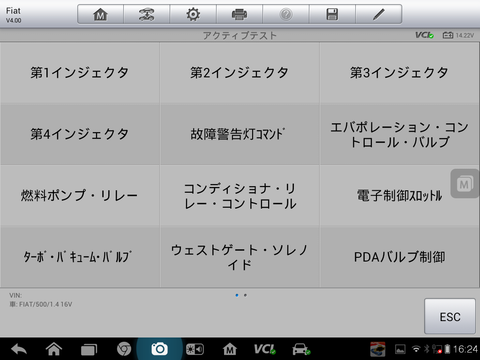
Task: Open エバポレーション・コントロール・バルブ test
Action: point(399,134)
